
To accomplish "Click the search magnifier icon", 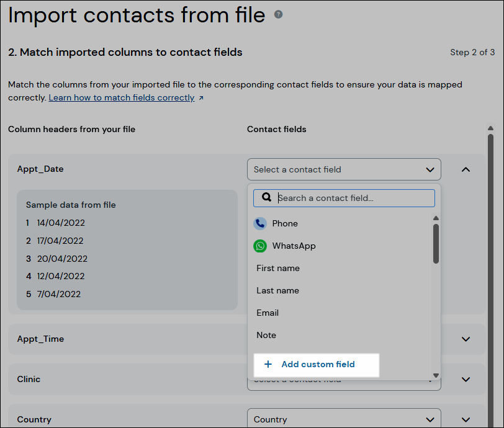I will coord(266,197).
